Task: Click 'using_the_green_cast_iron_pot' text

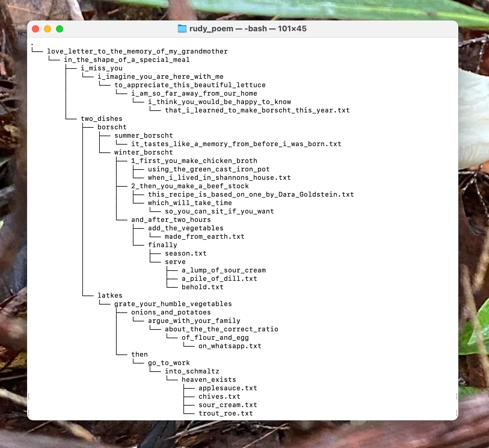Action: (209, 169)
